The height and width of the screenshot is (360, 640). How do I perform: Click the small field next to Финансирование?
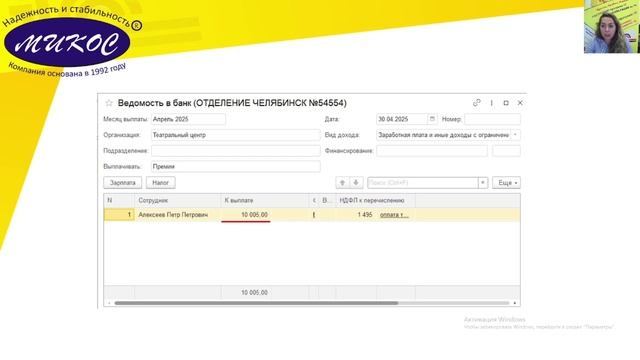(506, 151)
